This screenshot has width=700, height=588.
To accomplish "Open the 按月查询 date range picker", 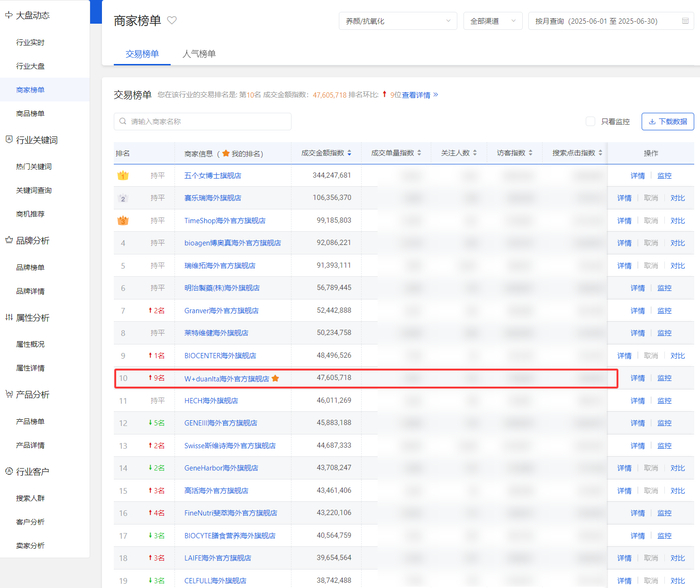I will 611,21.
